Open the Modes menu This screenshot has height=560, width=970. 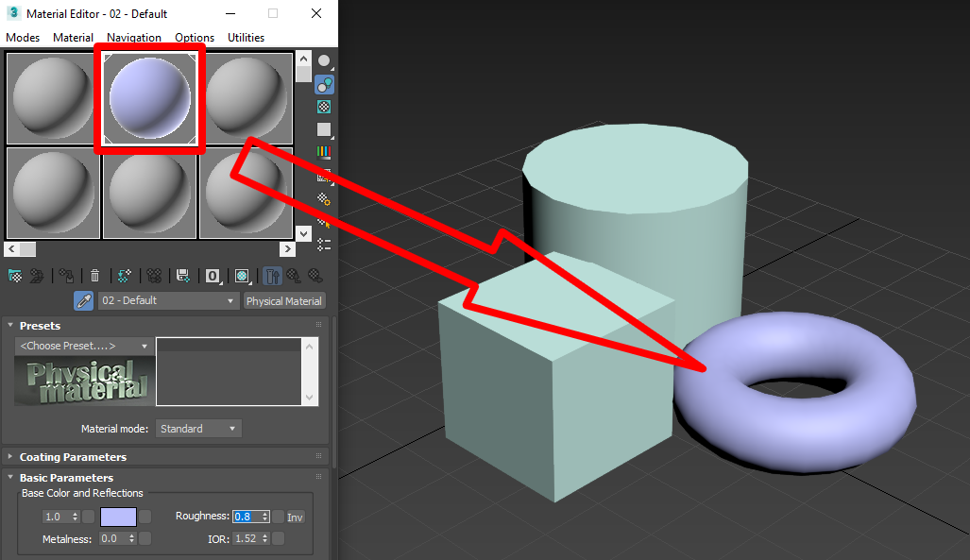[23, 38]
